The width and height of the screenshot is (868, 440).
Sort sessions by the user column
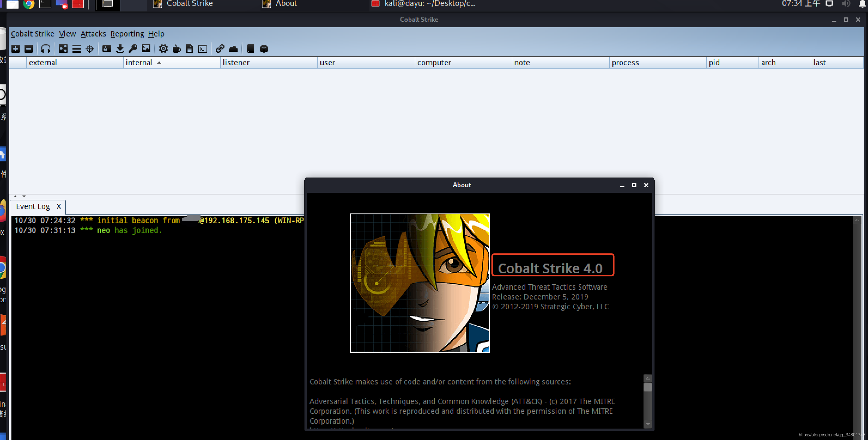[366, 63]
